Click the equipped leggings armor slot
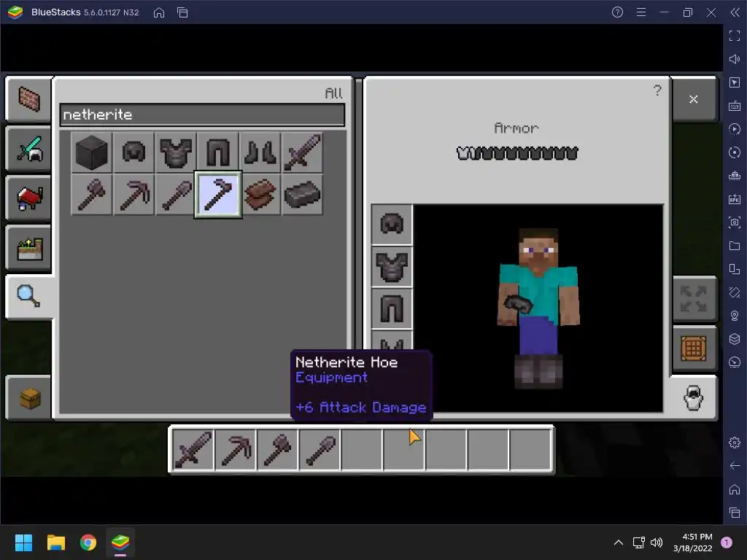This screenshot has height=560, width=747. 392,308
